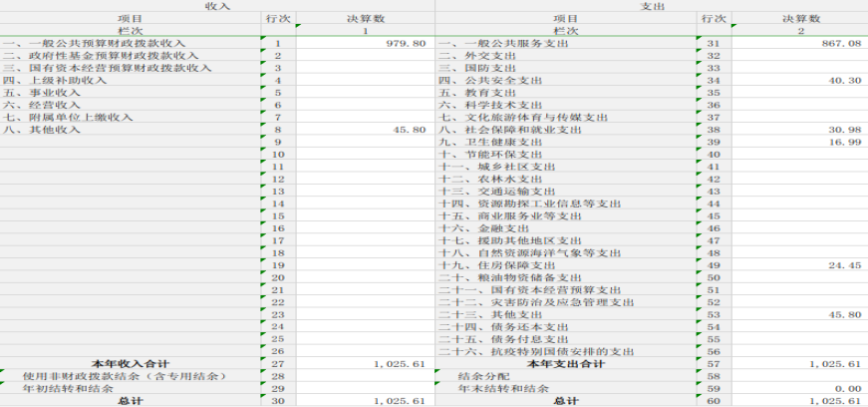The image size is (868, 407).
Task: Select the 年初结转和结余 label cell
Action: pyautogui.click(x=131, y=389)
